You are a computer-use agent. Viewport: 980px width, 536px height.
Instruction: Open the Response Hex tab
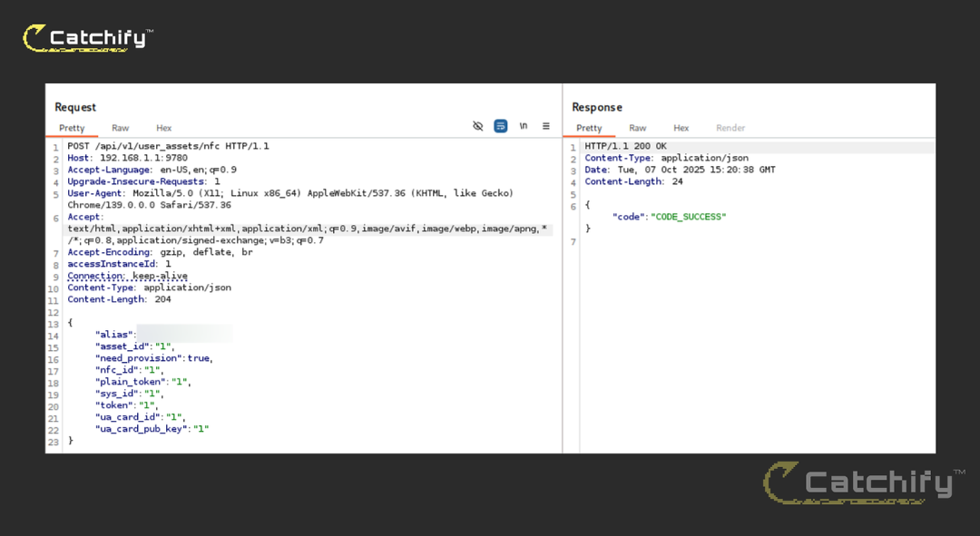click(x=681, y=128)
